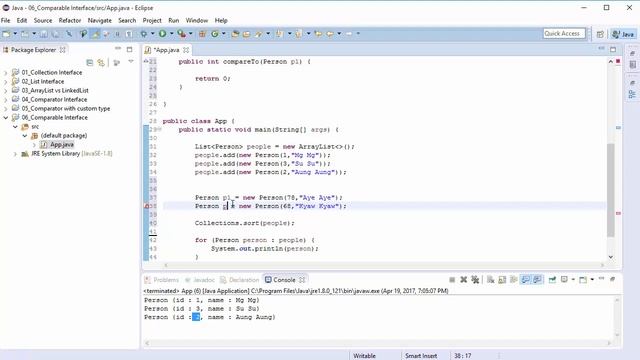Viewport: 640px width, 360px height.
Task: Click the Run (green play) toolbar button
Action: (162, 34)
